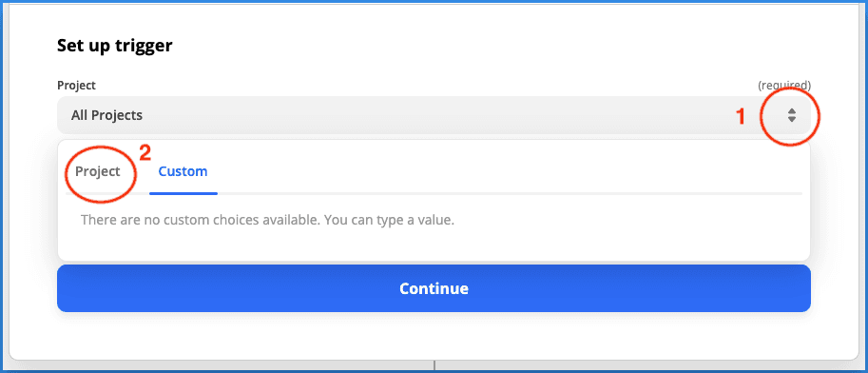Click the Project field label above dropdown
Image resolution: width=868 pixels, height=373 pixels.
point(76,86)
